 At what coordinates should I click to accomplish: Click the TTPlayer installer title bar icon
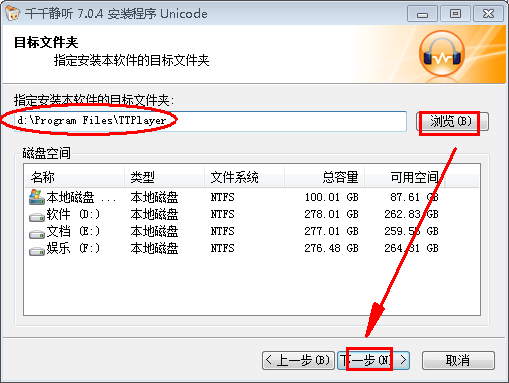coord(12,13)
